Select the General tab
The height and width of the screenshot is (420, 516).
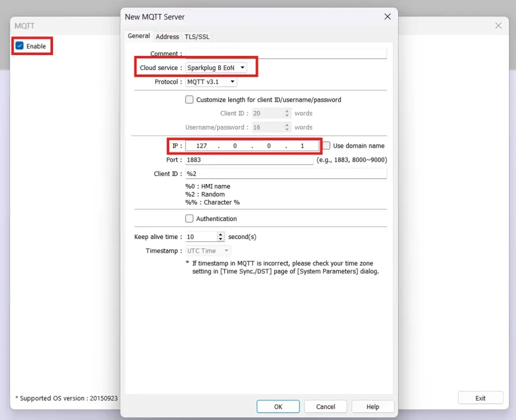point(139,36)
